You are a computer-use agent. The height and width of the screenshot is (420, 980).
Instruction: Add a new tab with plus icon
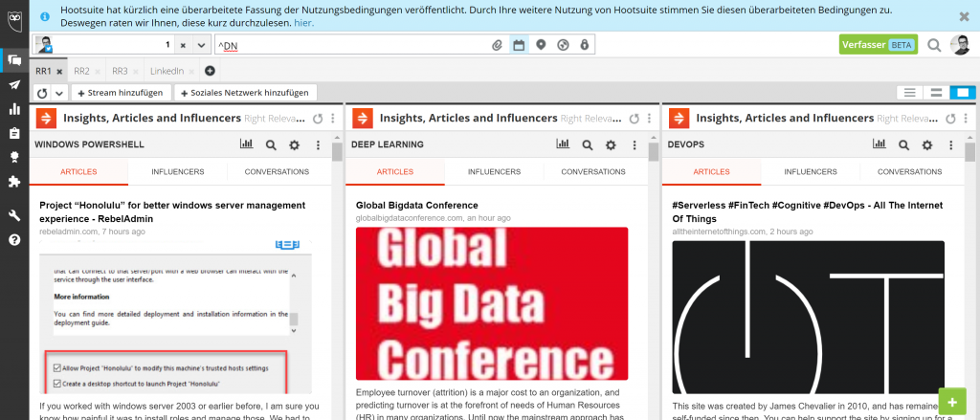click(210, 71)
